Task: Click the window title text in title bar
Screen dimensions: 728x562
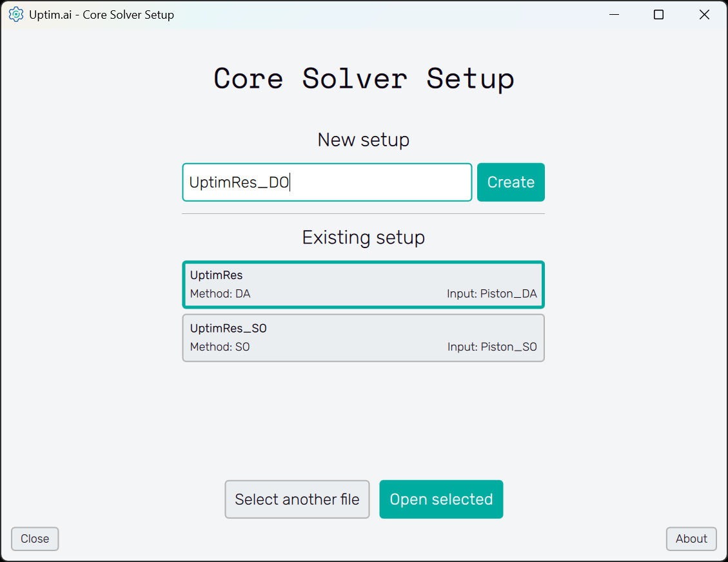Action: click(x=101, y=14)
